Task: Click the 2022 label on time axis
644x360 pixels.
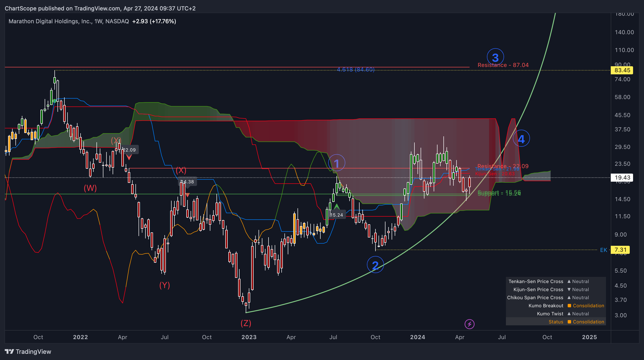Action: point(80,337)
